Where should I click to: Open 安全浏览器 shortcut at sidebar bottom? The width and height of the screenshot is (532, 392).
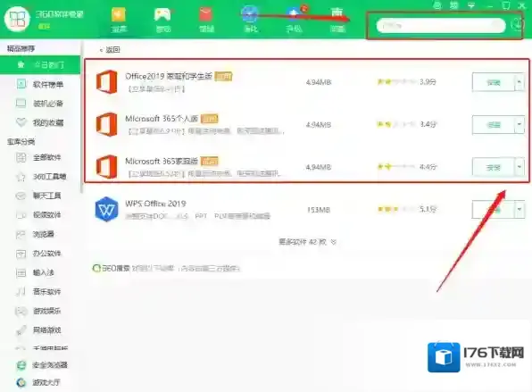[42, 365]
